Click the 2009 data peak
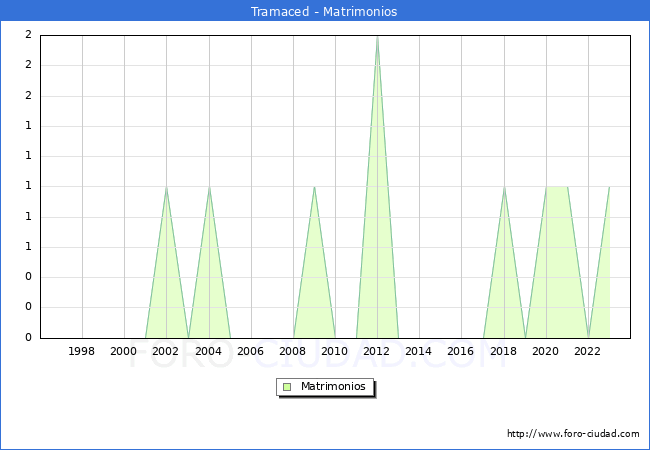The image size is (650, 450). pyautogui.click(x=314, y=188)
